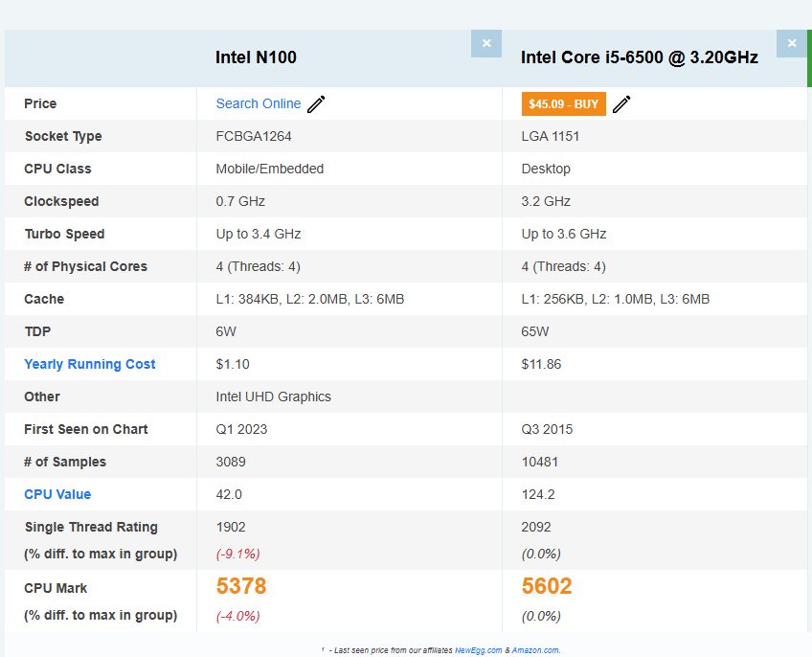Remove the Intel Core i5-6500 column
Image resolution: width=812 pixels, height=657 pixels.
tap(791, 43)
